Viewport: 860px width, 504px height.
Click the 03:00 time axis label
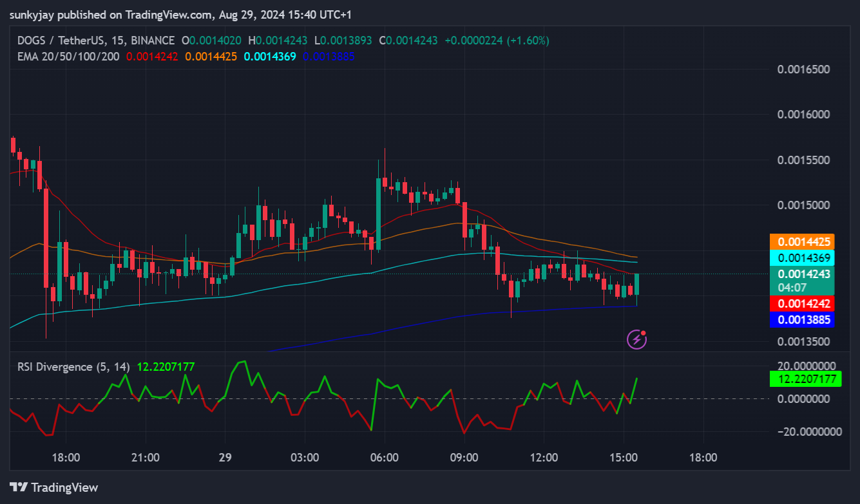305,458
